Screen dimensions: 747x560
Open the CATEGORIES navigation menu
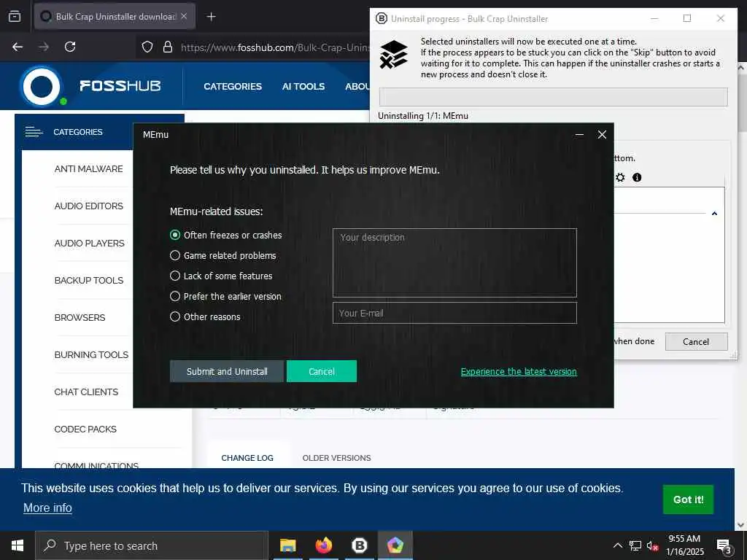point(233,87)
